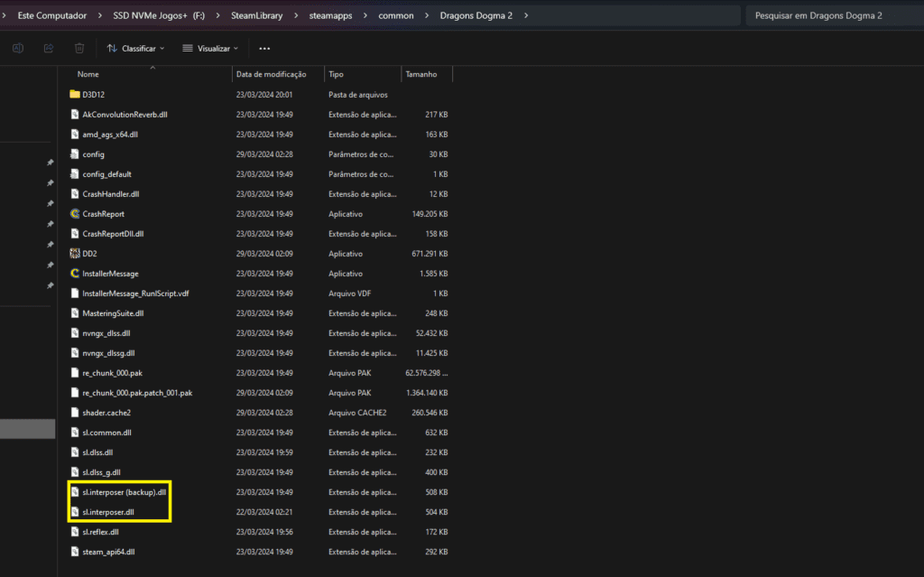The width and height of the screenshot is (924, 577).
Task: Click the Pesquisar em Dragons Dogma 2 field
Action: click(x=835, y=15)
